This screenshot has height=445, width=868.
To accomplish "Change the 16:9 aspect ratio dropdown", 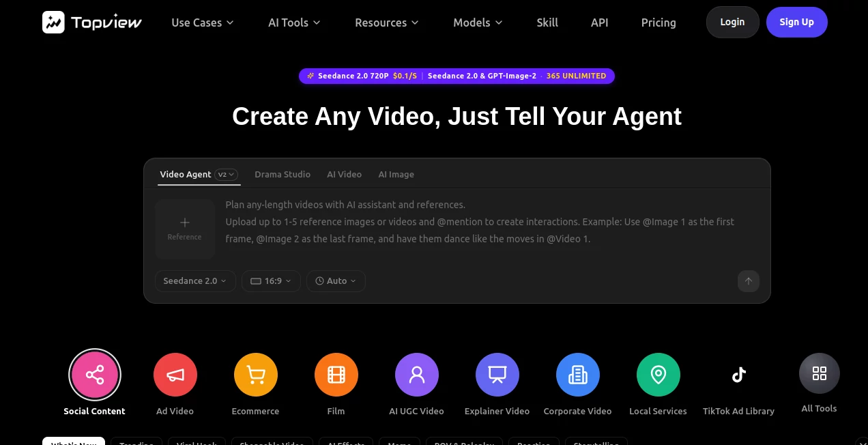I will 271,281.
